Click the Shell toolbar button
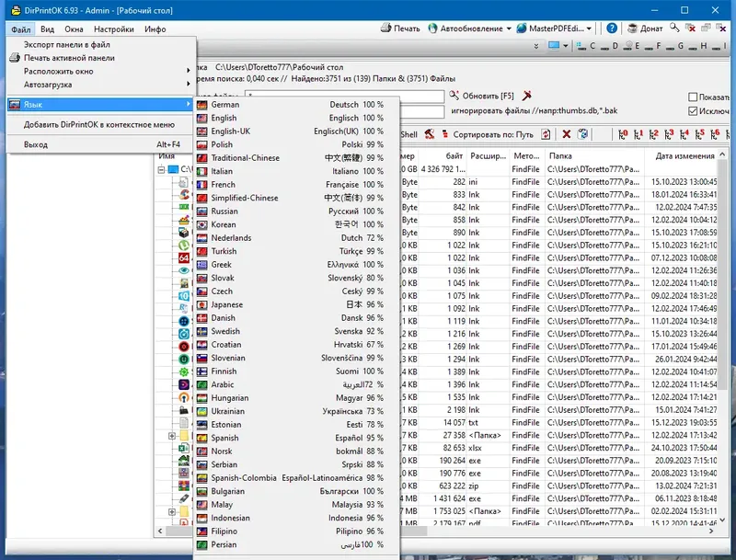 pyautogui.click(x=408, y=134)
